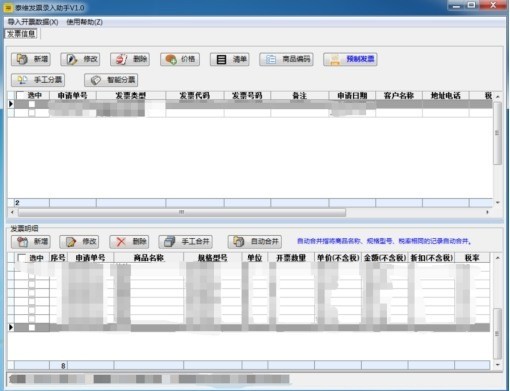Click the 新增 button in the invoice toolbar
The image size is (510, 391).
tap(31, 59)
